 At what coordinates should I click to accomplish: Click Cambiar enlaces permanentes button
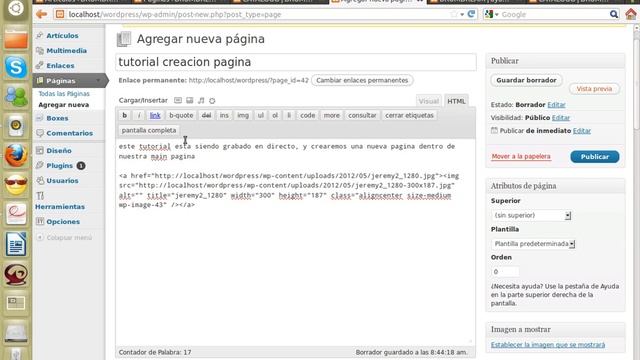tap(362, 80)
